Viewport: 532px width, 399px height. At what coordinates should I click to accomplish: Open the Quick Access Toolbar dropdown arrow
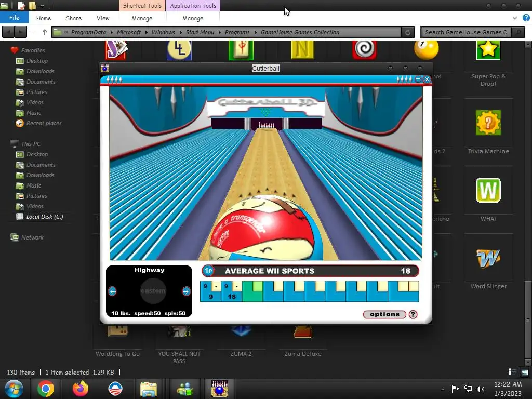42,6
